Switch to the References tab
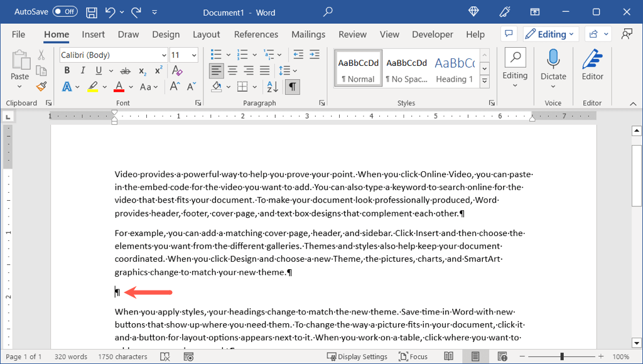The image size is (643, 364). point(256,35)
